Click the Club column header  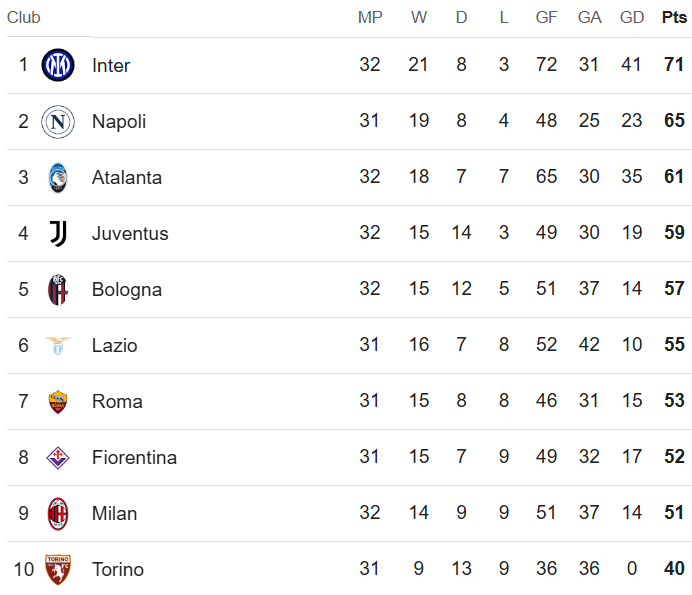coord(24,18)
